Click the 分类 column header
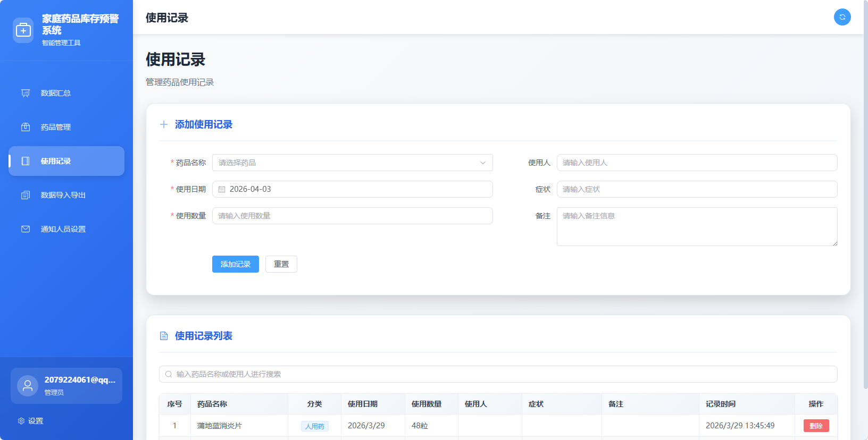 314,404
